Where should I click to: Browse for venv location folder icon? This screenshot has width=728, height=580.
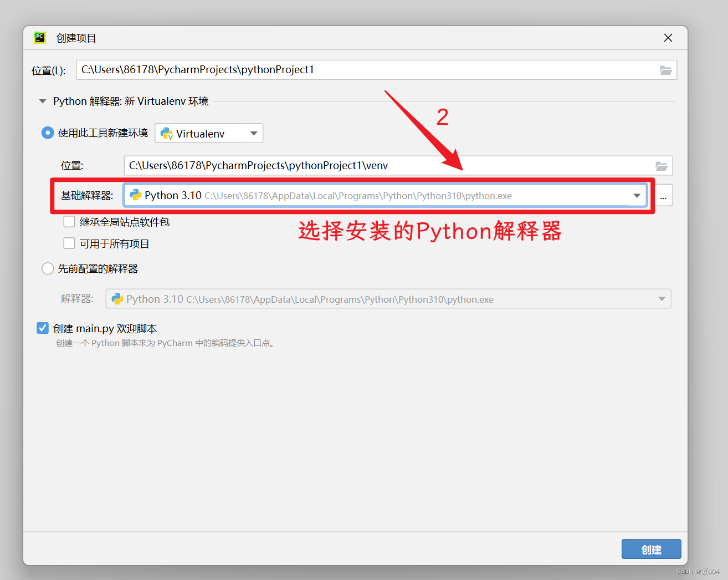coord(662,166)
